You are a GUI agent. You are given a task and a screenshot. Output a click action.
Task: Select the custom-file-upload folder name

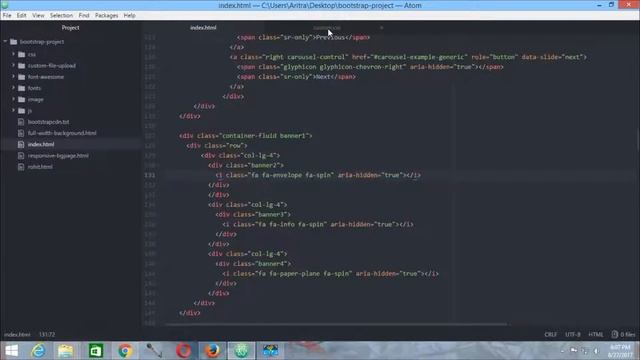(51, 66)
